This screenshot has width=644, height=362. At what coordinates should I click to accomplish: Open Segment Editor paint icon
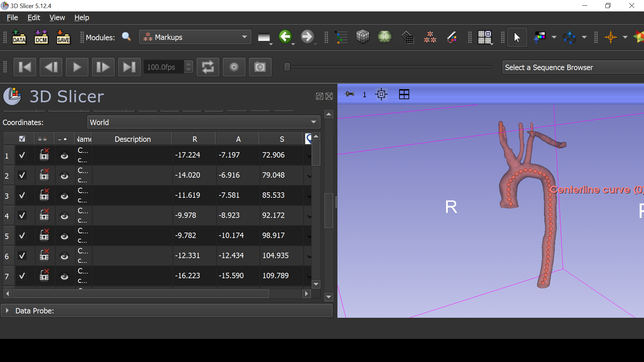coord(452,37)
